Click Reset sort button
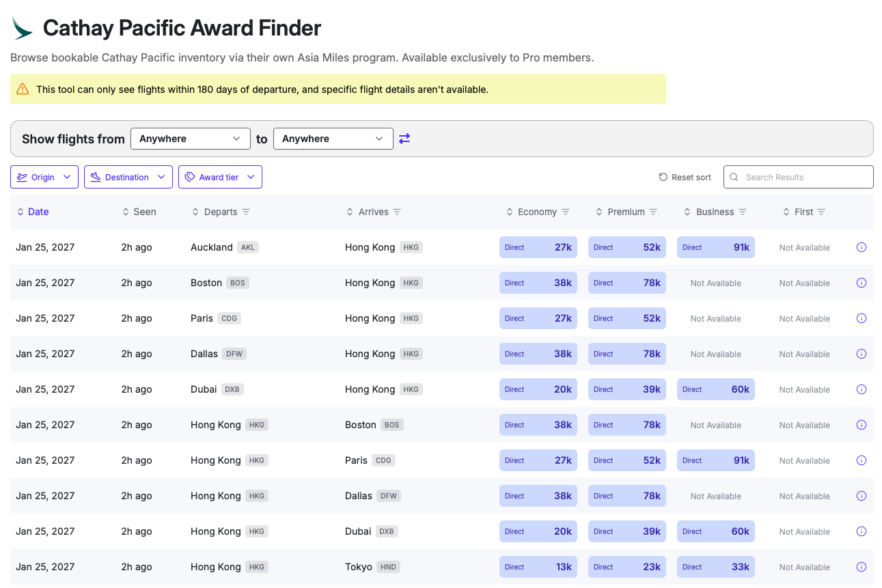Viewport: 882px width, 588px height. click(x=685, y=177)
